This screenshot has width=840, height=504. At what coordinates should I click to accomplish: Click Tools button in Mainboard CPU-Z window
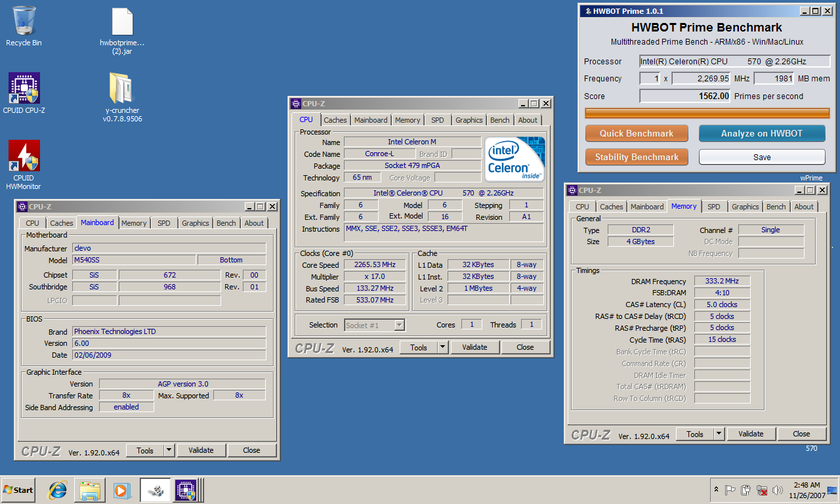[145, 450]
